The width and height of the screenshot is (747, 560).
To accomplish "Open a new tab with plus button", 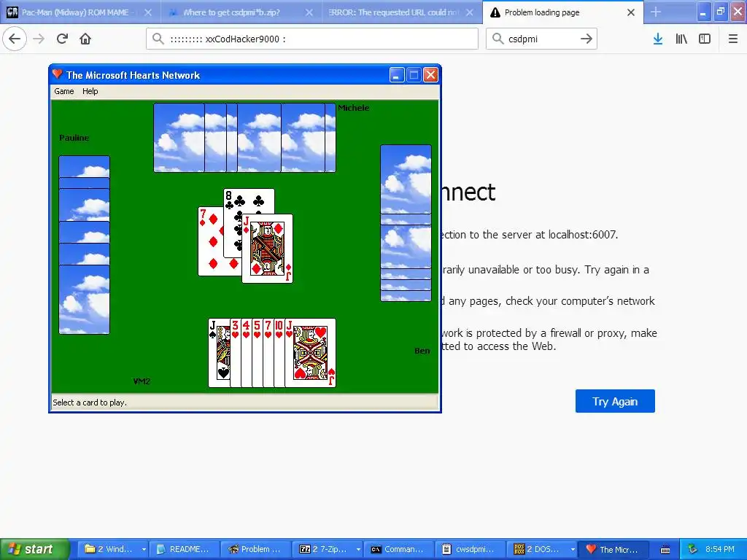I will [x=656, y=12].
